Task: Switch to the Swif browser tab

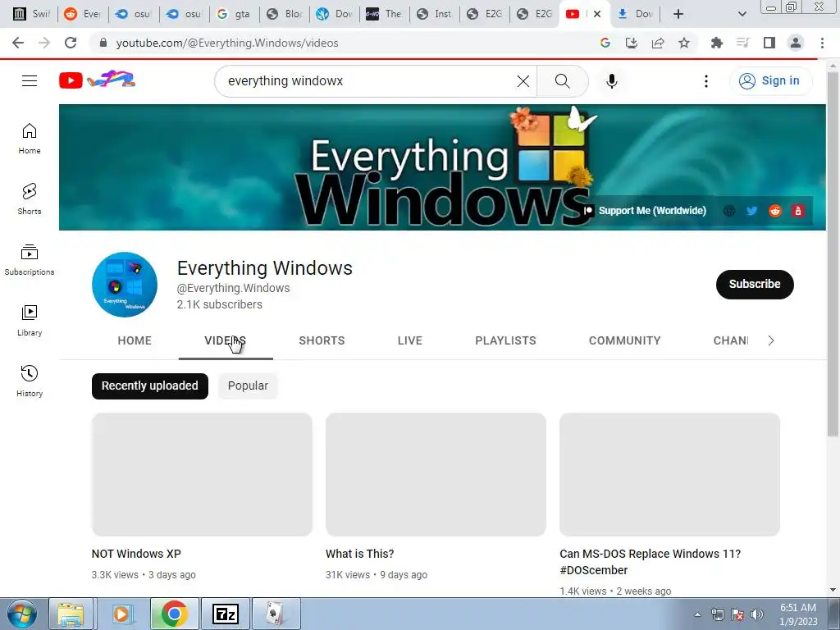Action: coord(32,14)
